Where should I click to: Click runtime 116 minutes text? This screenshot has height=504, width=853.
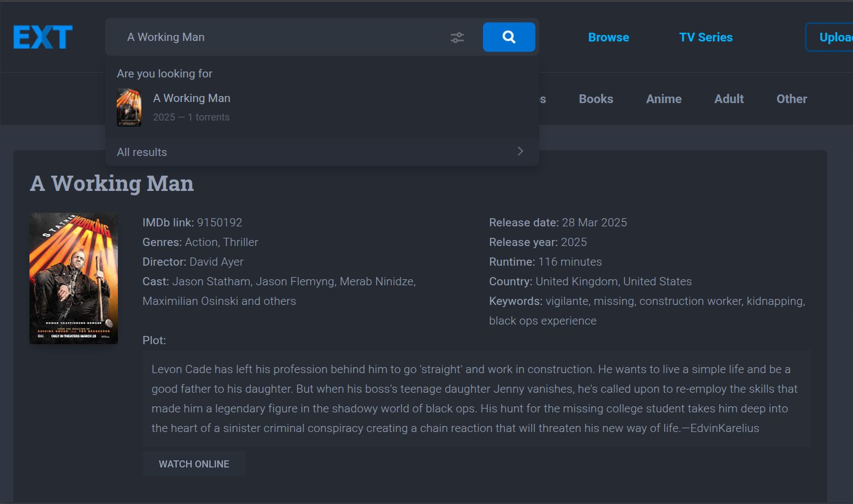click(x=570, y=262)
